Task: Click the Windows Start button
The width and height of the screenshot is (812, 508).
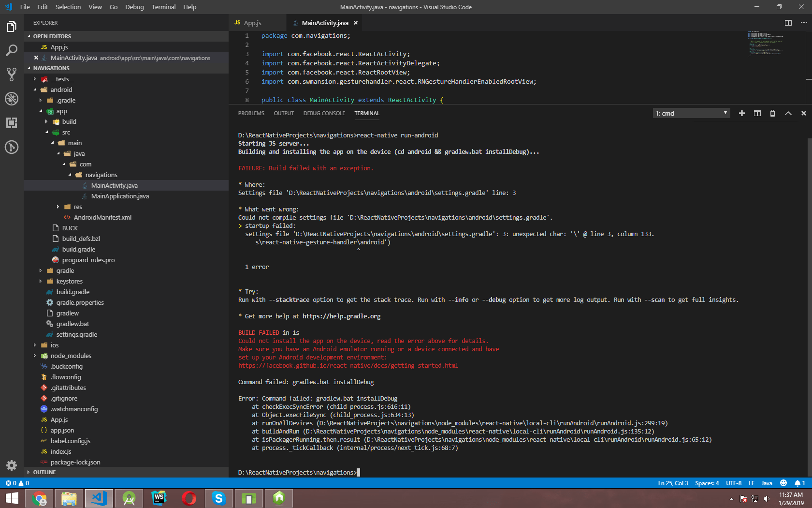Action: pyautogui.click(x=12, y=498)
